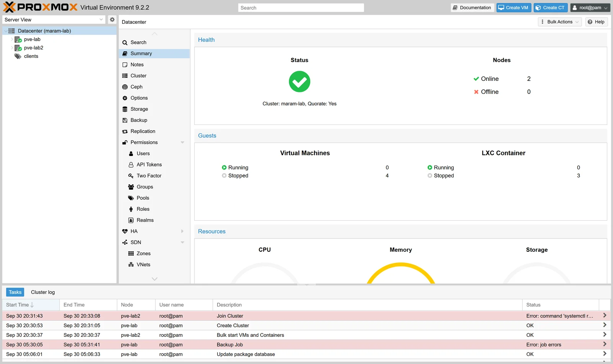Click the Groups icon
Viewport: 613px width, 364px height.
coord(131,187)
